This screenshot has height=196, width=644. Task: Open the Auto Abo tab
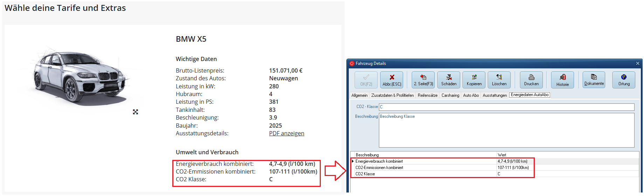tap(471, 95)
